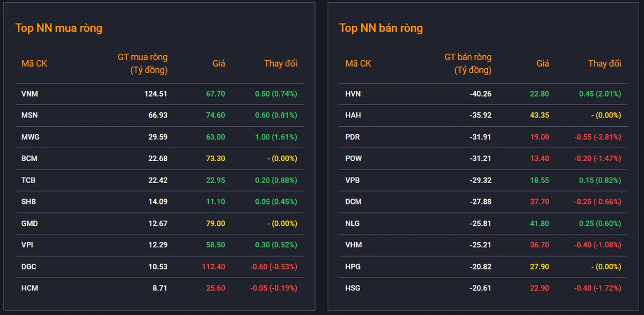The image size is (644, 315).
Task: Click POW price 13.40
Action: point(539,158)
